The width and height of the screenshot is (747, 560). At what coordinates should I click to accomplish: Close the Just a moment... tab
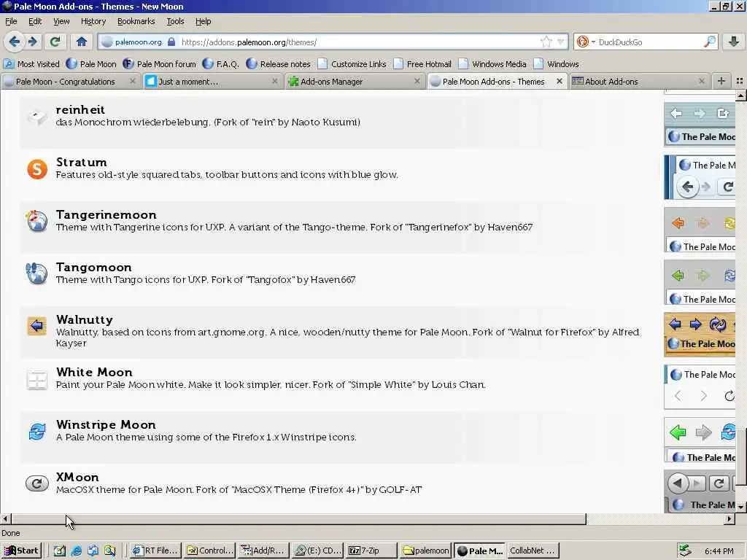275,82
